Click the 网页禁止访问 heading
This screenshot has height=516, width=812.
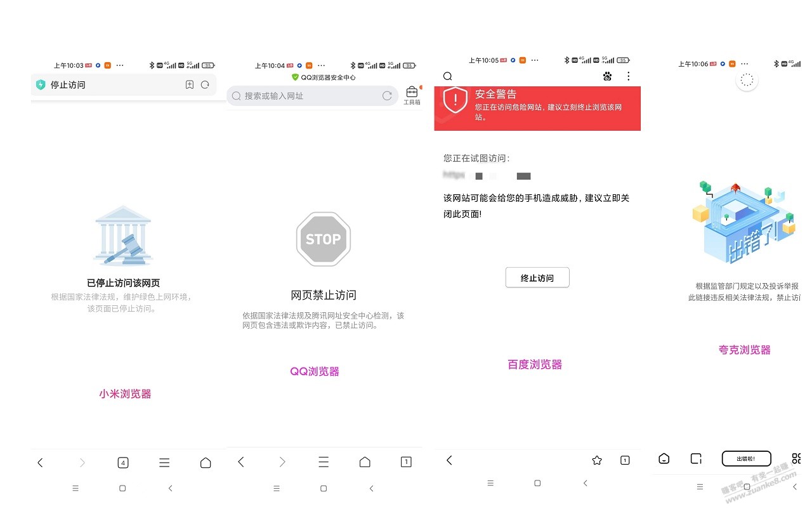click(x=324, y=295)
